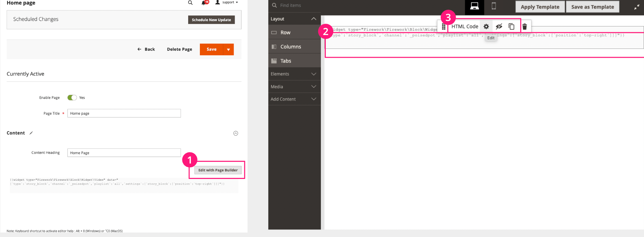Screen dimensions: 644x237
Task: Switch to mobile viewport preview
Action: coord(494,6)
